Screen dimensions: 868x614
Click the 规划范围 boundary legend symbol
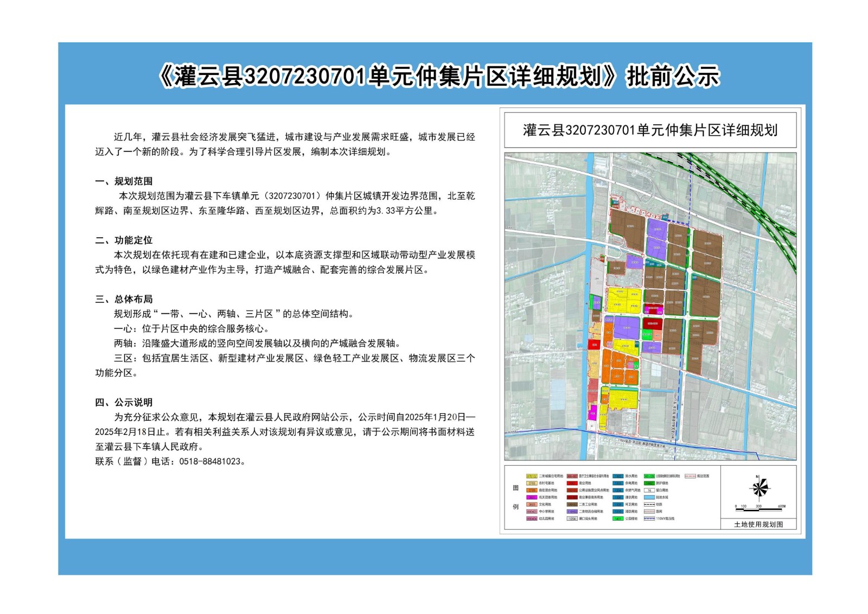click(690, 476)
